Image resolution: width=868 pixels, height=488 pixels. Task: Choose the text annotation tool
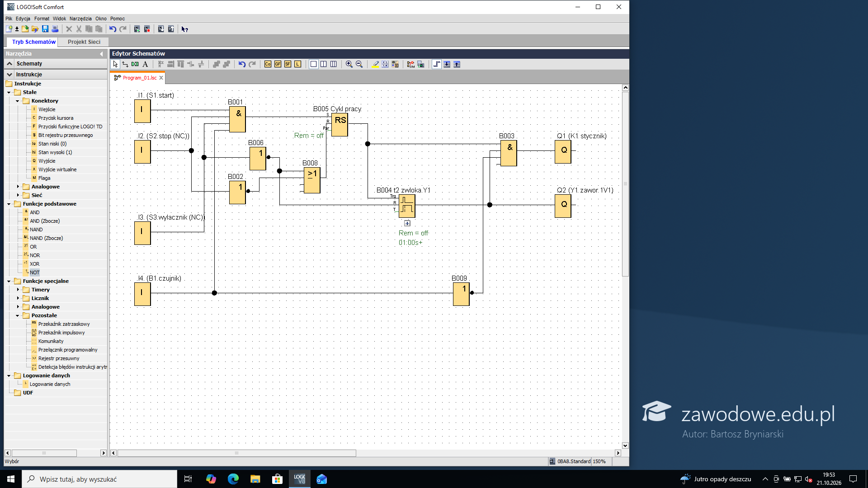click(145, 64)
